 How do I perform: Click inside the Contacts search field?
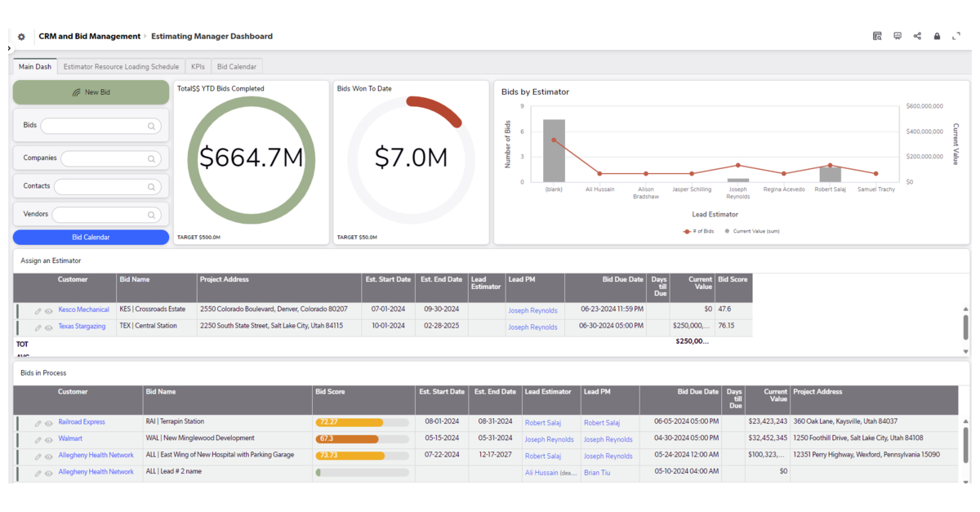point(106,185)
